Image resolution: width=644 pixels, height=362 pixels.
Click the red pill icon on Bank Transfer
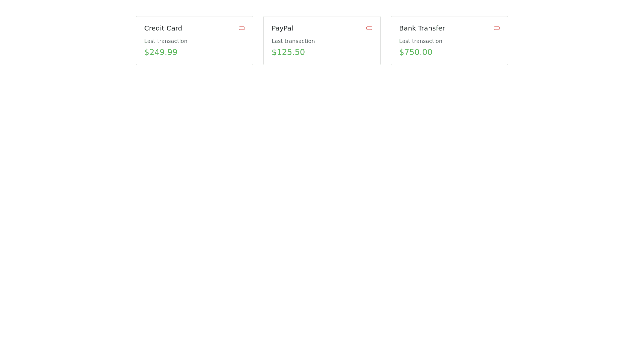point(497,28)
